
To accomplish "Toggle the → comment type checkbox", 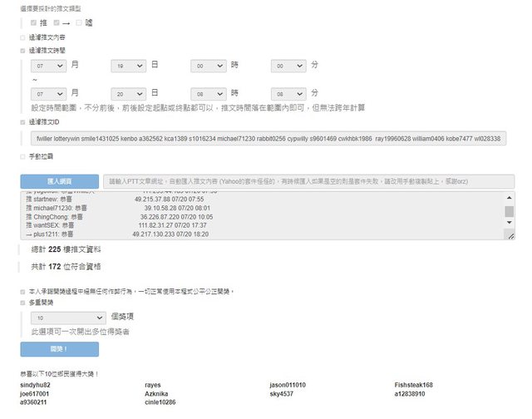I will pyautogui.click(x=56, y=22).
